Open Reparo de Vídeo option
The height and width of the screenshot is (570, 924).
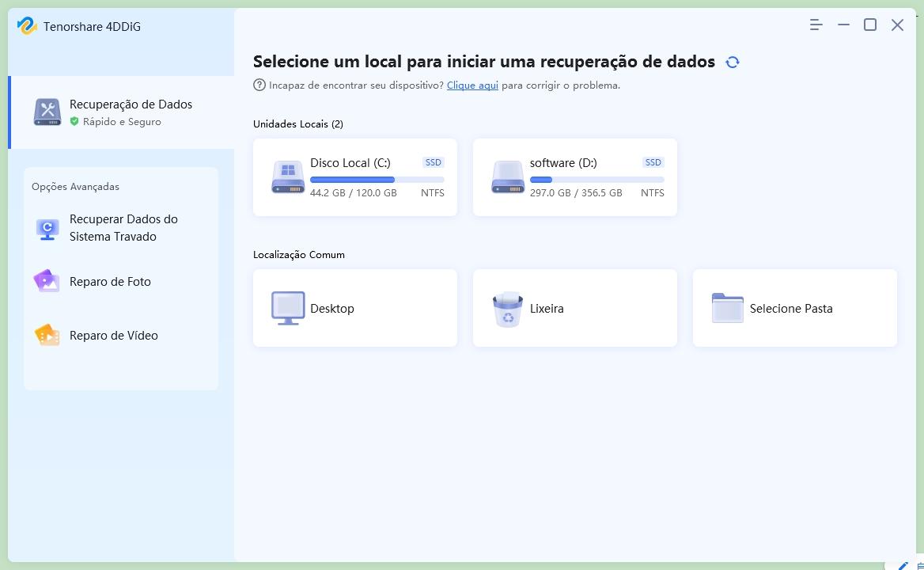(113, 336)
